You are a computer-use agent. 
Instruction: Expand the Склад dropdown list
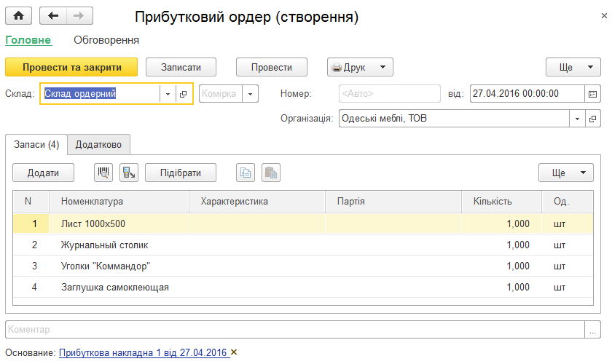pyautogui.click(x=168, y=94)
